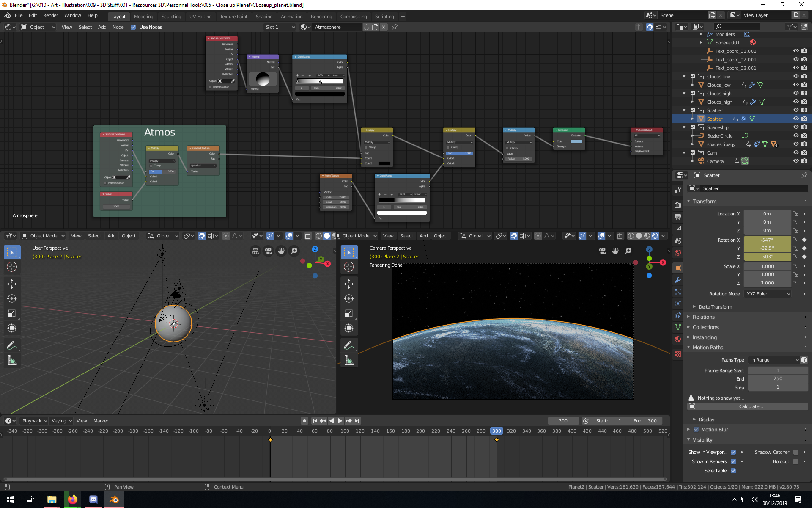Switch to the Shading workspace tab
This screenshot has width=812, height=508.
tap(264, 17)
